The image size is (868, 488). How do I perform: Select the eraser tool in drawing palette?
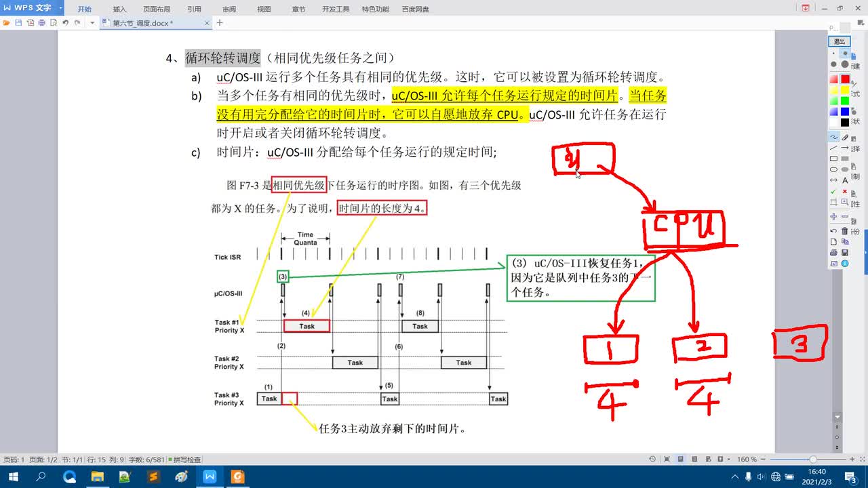point(845,137)
